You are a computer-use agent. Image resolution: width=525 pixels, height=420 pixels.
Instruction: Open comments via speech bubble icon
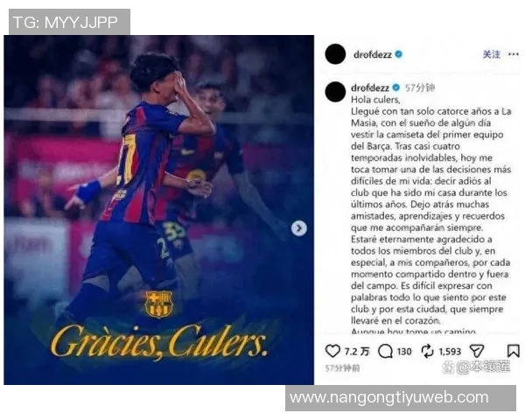[x=385, y=352]
